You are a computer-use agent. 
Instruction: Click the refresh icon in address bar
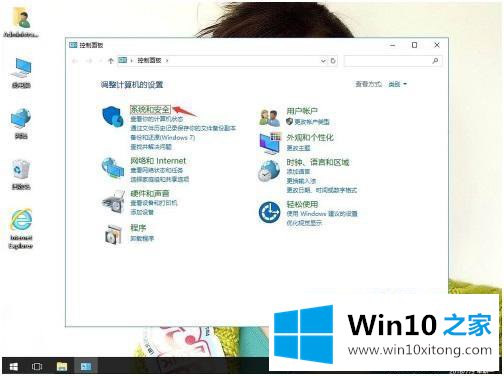point(333,61)
